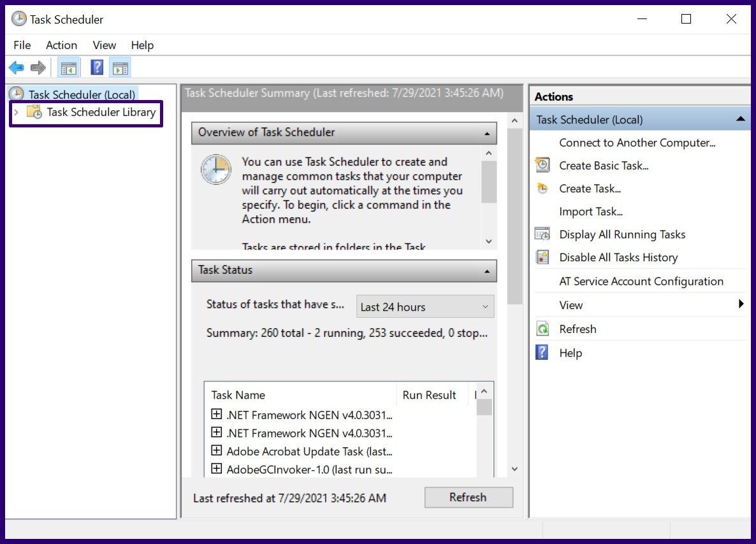The image size is (756, 544).
Task: Open the File menu
Action: click(22, 45)
